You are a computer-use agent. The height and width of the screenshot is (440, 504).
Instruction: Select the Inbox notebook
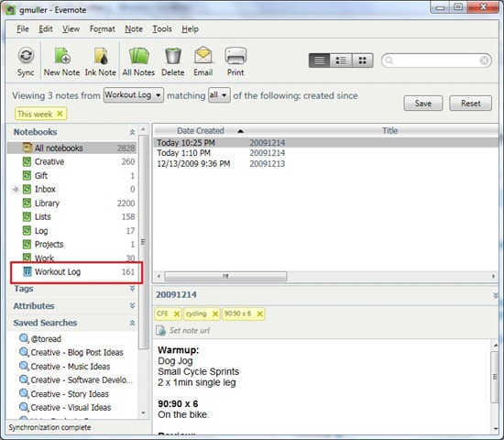[x=72, y=189]
